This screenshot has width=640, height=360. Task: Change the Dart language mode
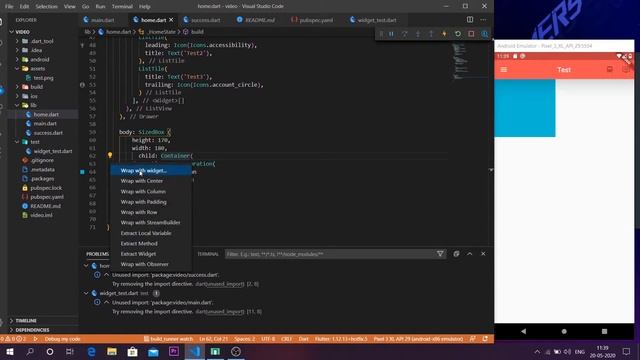[303, 339]
